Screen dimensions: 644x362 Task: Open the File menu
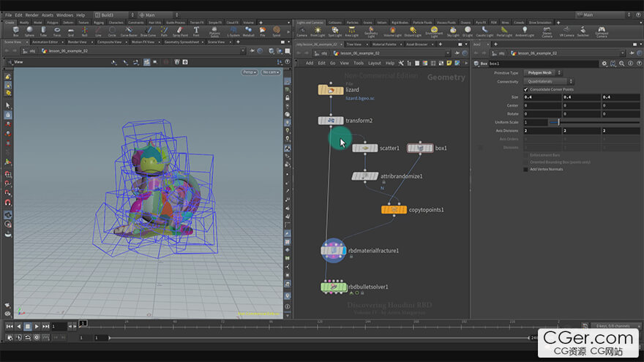coord(8,15)
